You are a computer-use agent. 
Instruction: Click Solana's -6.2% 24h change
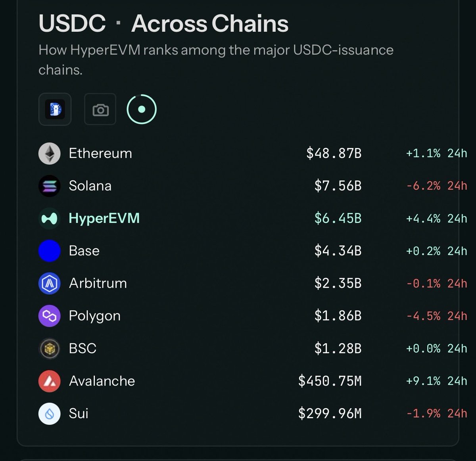(437, 186)
